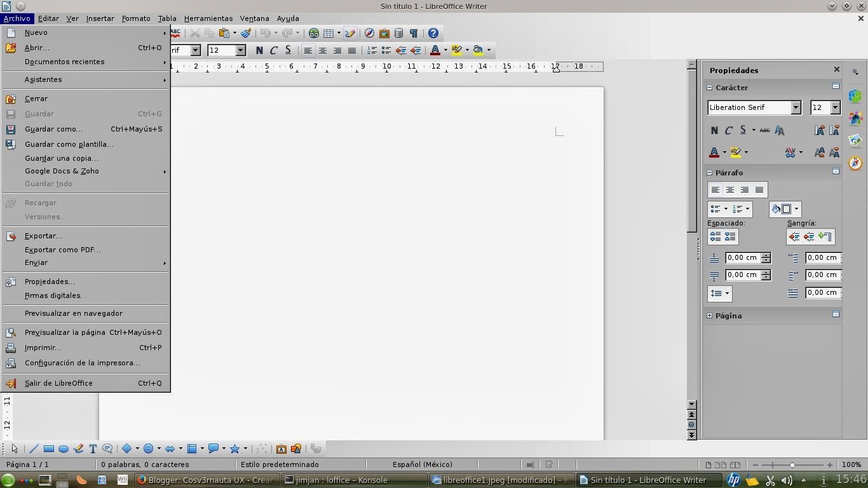
Task: Open the Fontwork Gallery icon
Action: click(281, 449)
